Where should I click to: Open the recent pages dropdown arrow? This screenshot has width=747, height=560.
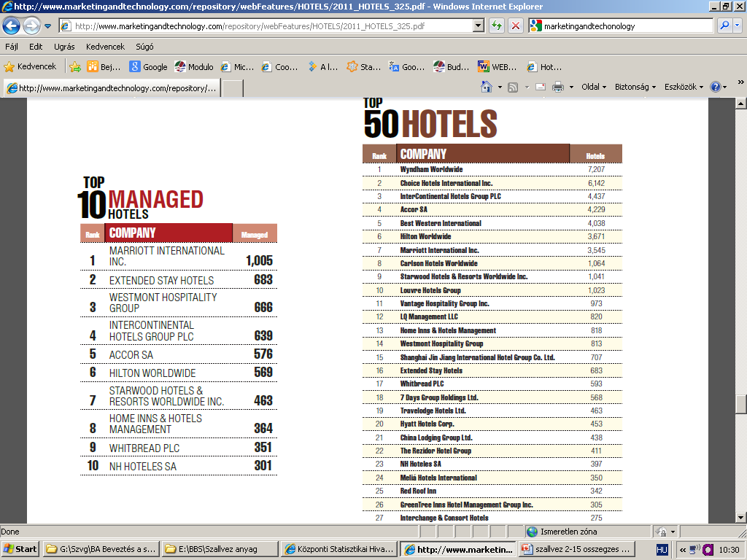coord(48,26)
